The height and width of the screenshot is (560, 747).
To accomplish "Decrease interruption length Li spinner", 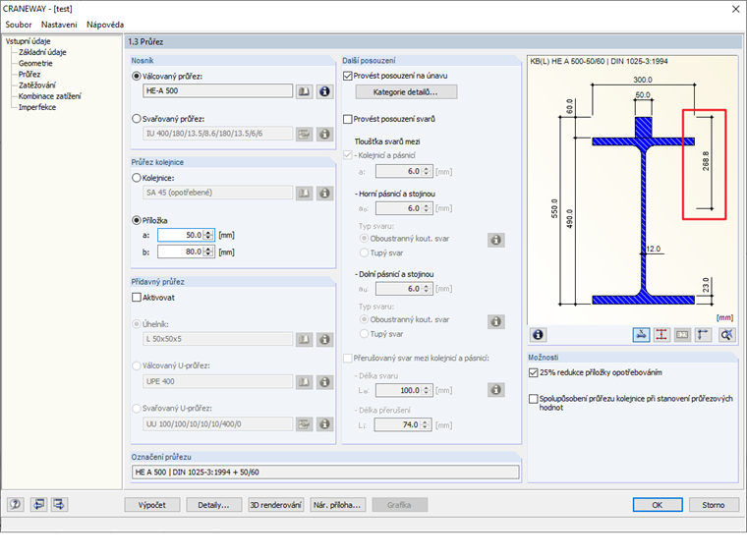I will click(427, 427).
